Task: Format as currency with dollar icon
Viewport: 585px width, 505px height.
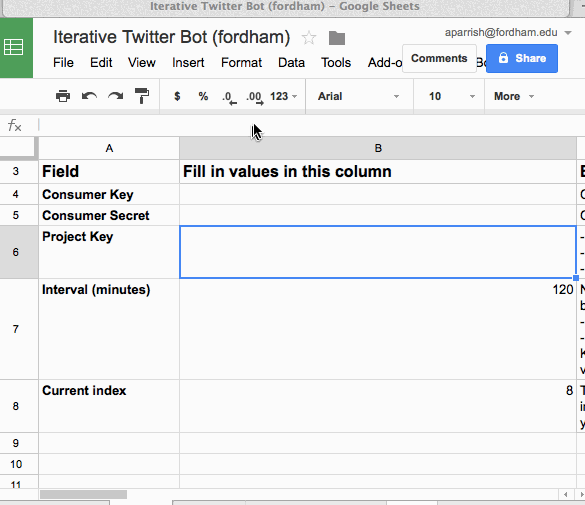Action: [177, 96]
